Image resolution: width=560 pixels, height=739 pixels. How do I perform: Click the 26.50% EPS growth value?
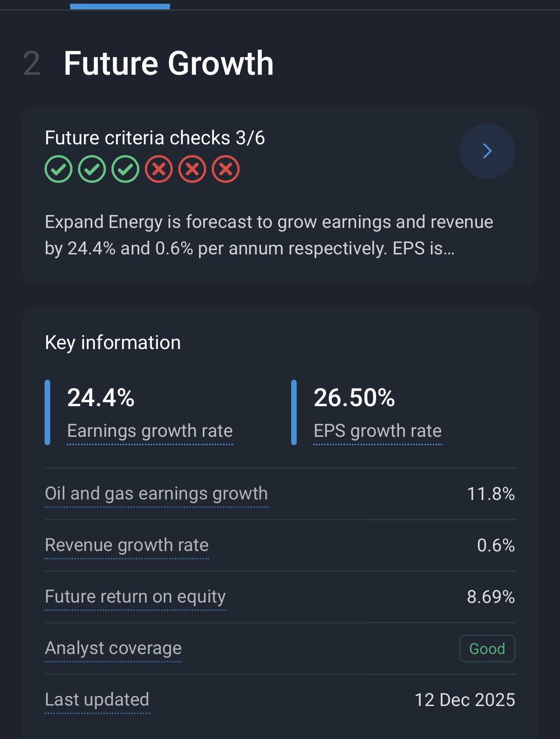point(354,398)
